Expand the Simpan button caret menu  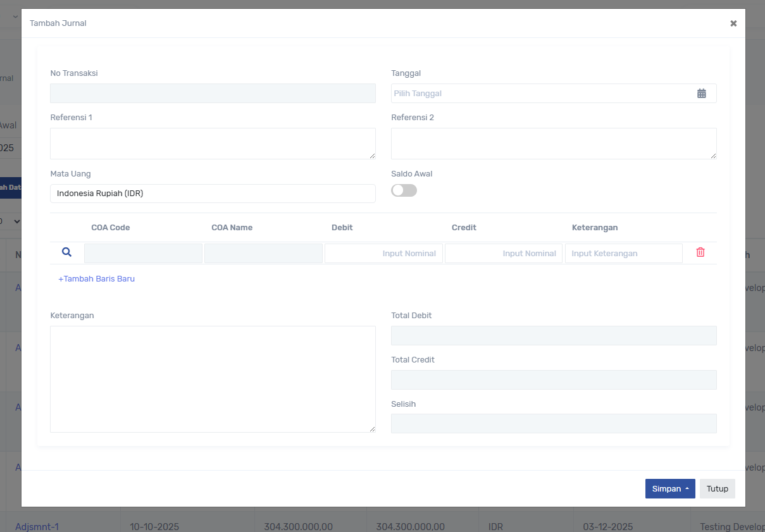[x=687, y=489]
